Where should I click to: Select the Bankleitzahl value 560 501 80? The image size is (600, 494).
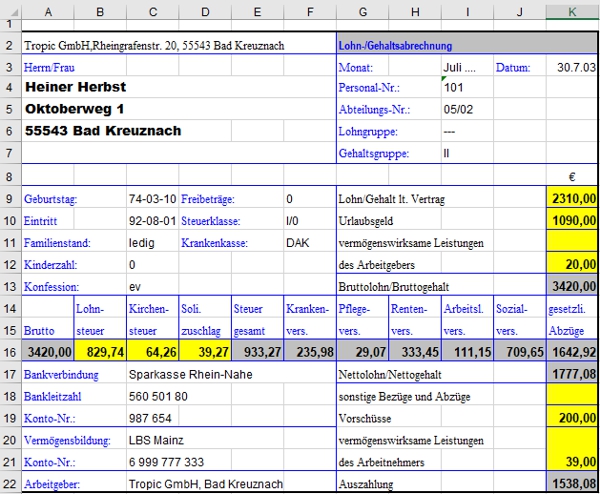pos(160,395)
